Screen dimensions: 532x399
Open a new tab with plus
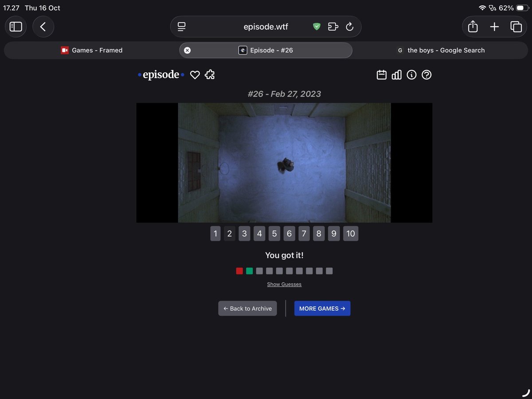(494, 27)
